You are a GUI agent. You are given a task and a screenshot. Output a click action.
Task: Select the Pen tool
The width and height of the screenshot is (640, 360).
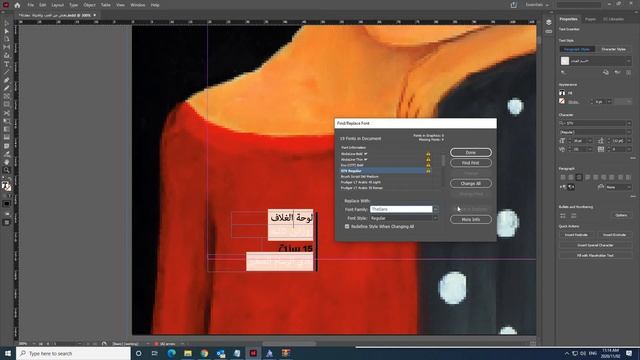pyautogui.click(x=7, y=80)
